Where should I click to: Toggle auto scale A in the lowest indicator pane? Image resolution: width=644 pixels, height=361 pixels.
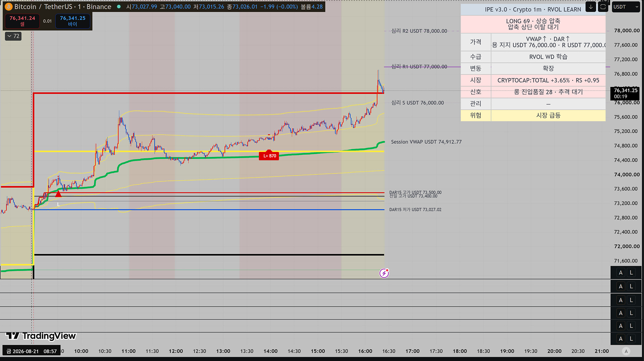pos(621,339)
